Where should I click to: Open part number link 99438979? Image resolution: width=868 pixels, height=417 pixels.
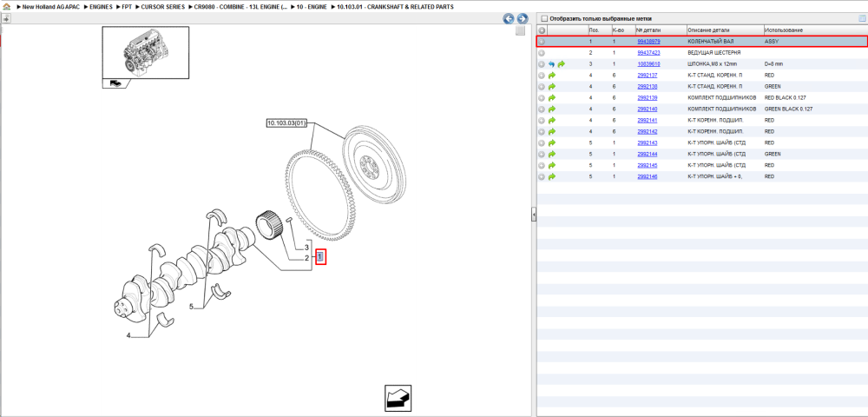click(x=648, y=42)
